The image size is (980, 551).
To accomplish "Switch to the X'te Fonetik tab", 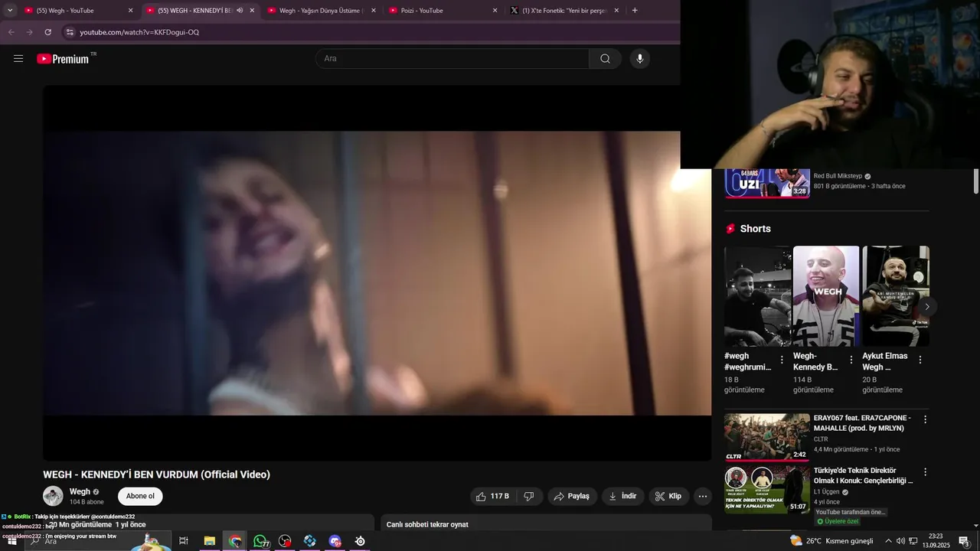I will 565,11.
